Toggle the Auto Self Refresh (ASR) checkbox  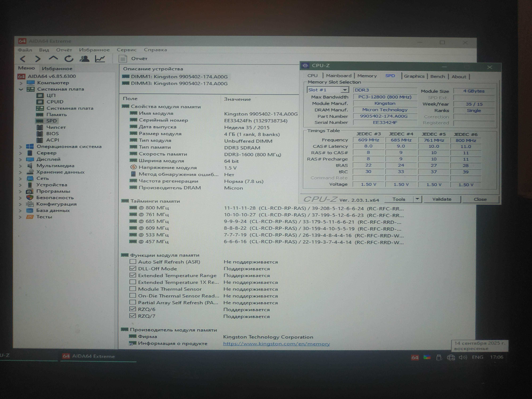coord(133,261)
